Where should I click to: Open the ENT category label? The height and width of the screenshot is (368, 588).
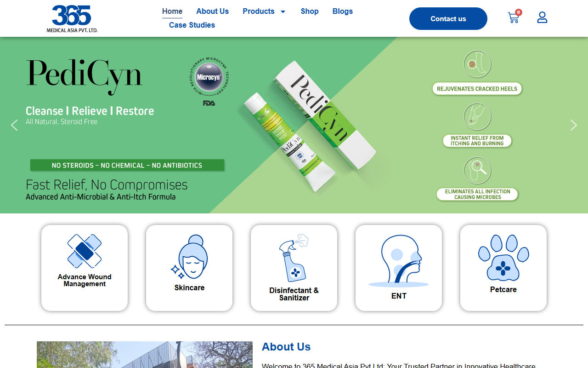click(399, 296)
